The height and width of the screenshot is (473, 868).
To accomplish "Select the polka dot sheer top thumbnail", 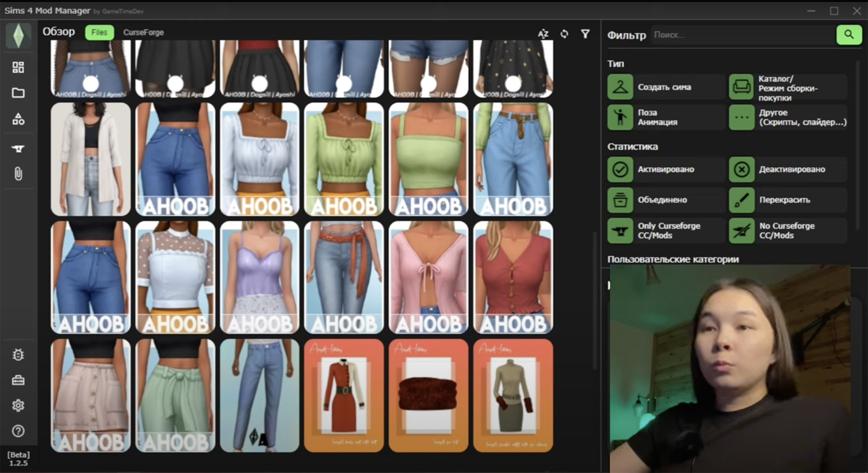I will [x=175, y=277].
